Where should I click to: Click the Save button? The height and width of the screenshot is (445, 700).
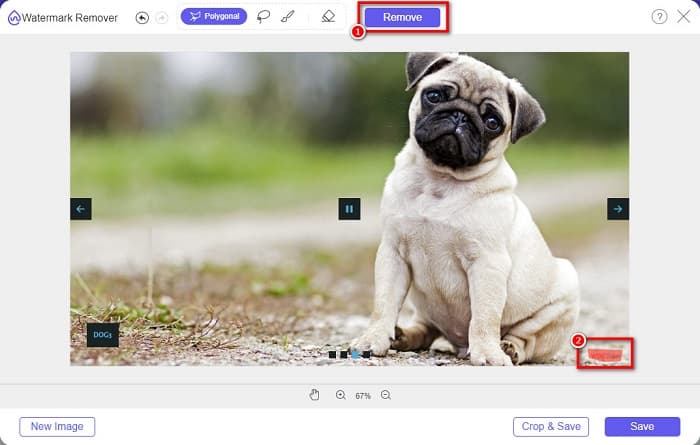[x=642, y=427]
